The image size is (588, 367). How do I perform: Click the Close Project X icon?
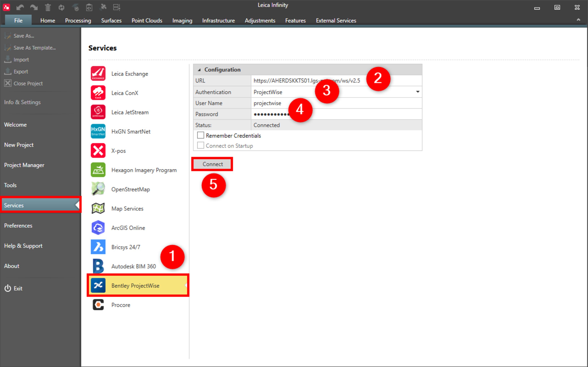pos(8,83)
